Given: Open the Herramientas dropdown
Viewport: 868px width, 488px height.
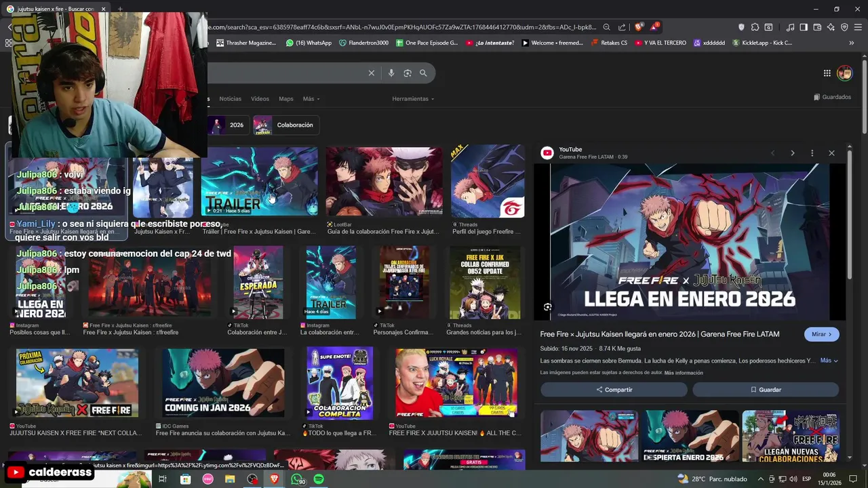Looking at the screenshot, I should (x=413, y=99).
